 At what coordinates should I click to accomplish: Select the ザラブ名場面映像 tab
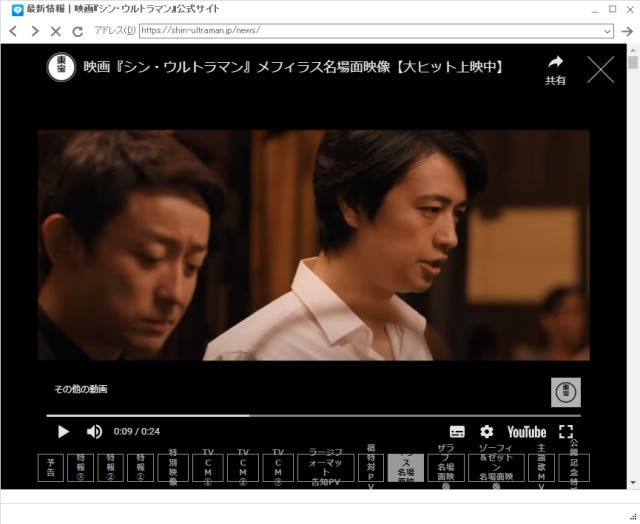click(x=446, y=468)
